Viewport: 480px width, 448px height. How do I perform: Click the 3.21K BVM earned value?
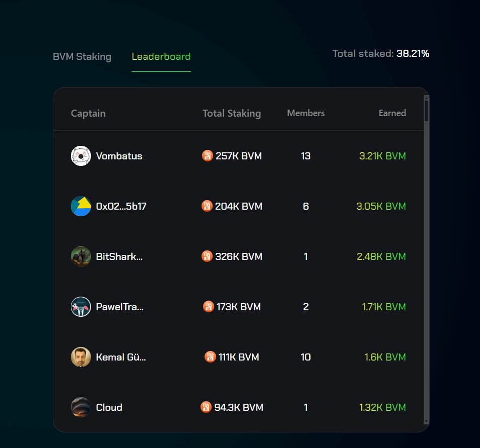click(x=382, y=156)
